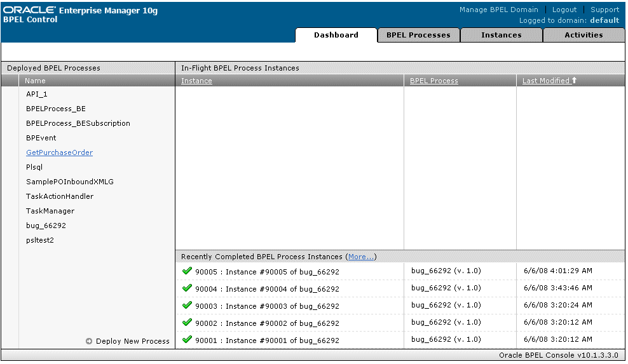This screenshot has width=628, height=364.
Task: Open Instance #90002 of bug_66292
Action: (x=267, y=323)
